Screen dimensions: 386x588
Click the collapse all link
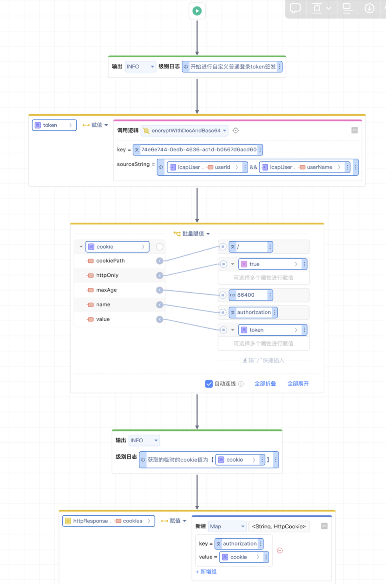[265, 383]
